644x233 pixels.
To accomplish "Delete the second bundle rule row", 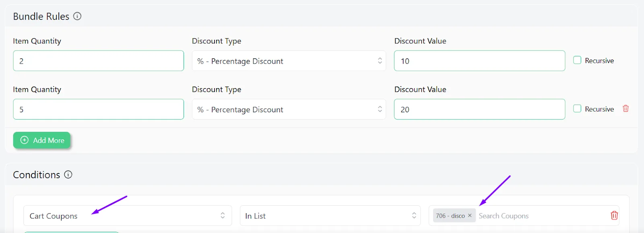I will pos(625,109).
